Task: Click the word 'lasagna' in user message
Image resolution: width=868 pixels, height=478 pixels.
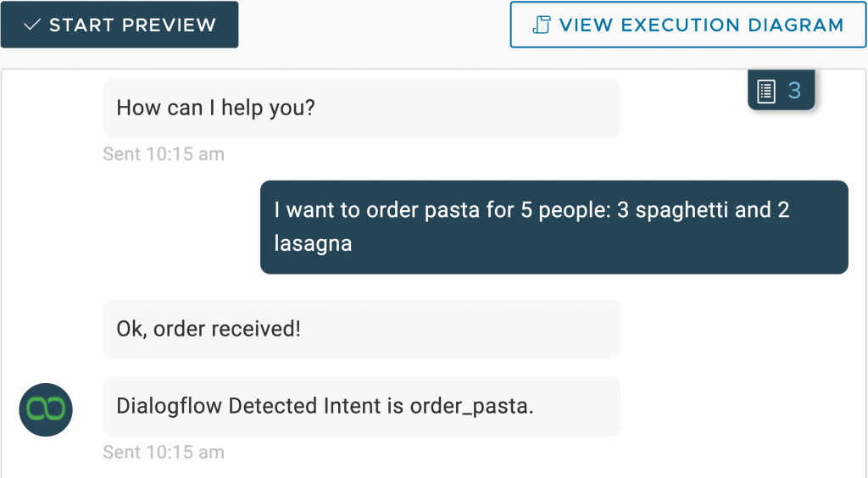Action: click(314, 243)
